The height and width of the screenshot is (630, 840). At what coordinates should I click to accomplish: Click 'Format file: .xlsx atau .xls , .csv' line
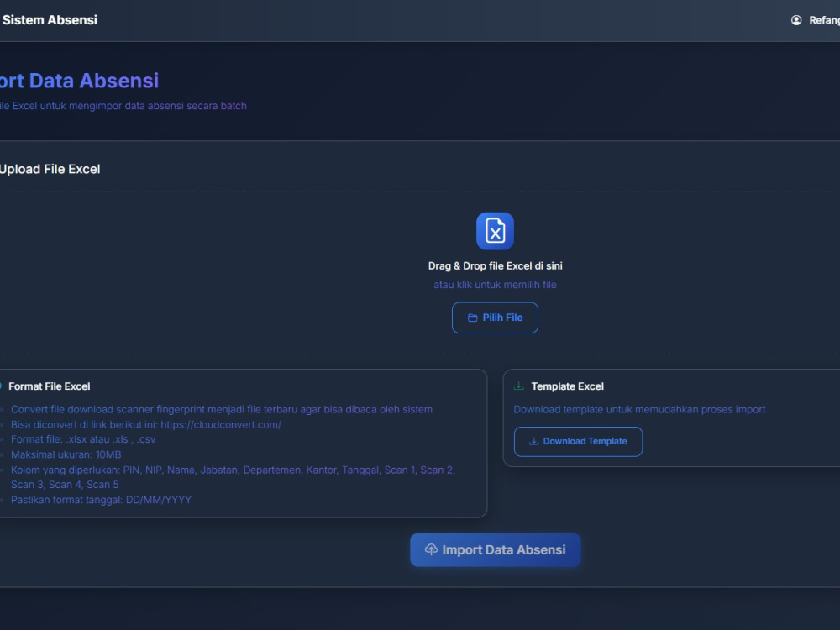(x=83, y=439)
